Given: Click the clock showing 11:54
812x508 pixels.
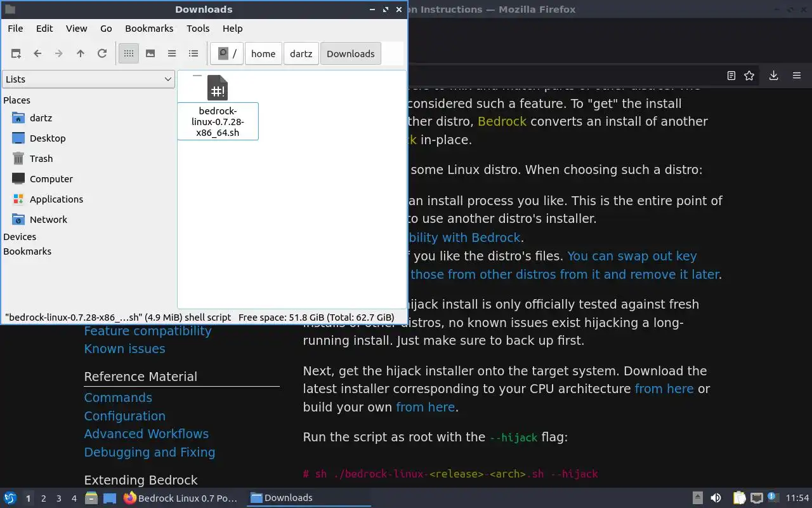Looking at the screenshot, I should [x=797, y=498].
